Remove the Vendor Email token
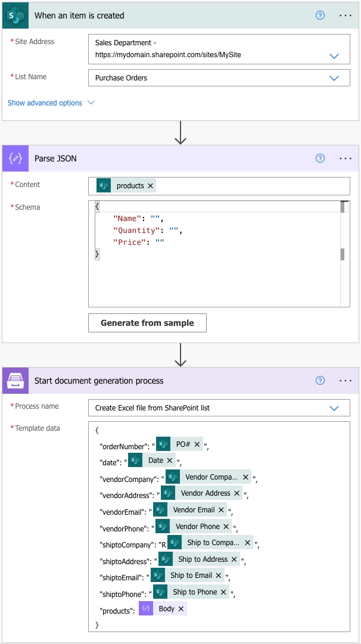Viewport: 361px width, 644px height. point(222,510)
